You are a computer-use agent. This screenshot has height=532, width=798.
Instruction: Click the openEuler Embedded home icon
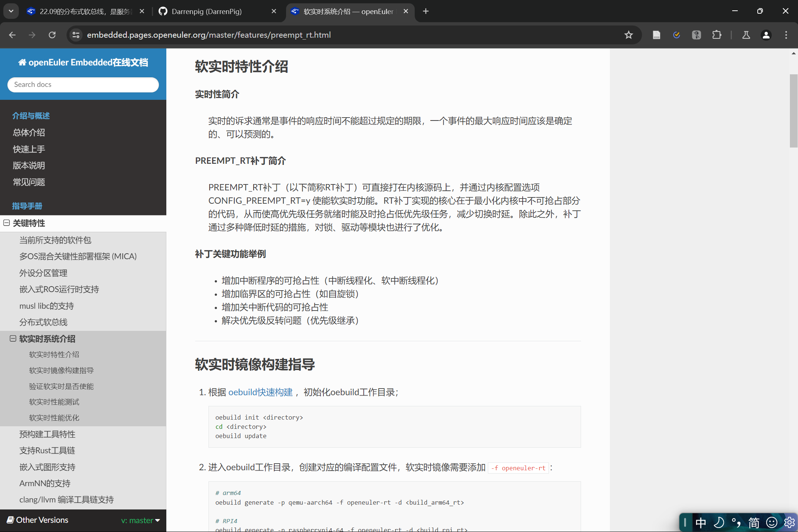[x=22, y=62]
